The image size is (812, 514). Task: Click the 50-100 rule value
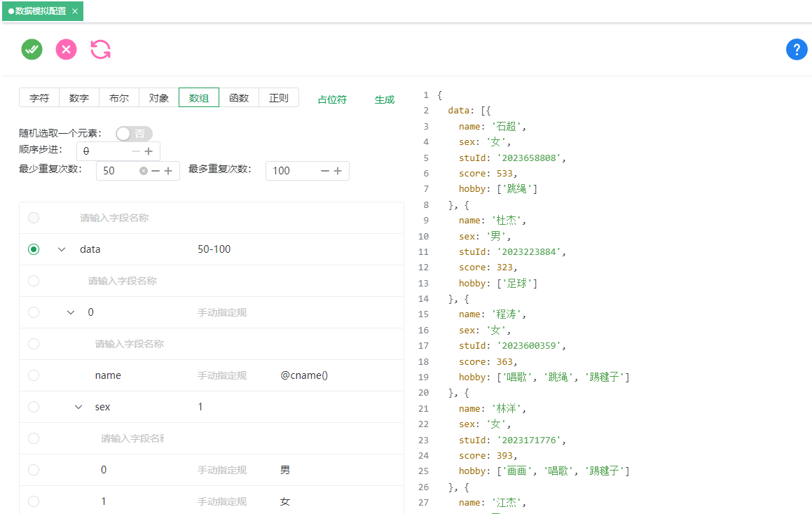pos(214,249)
